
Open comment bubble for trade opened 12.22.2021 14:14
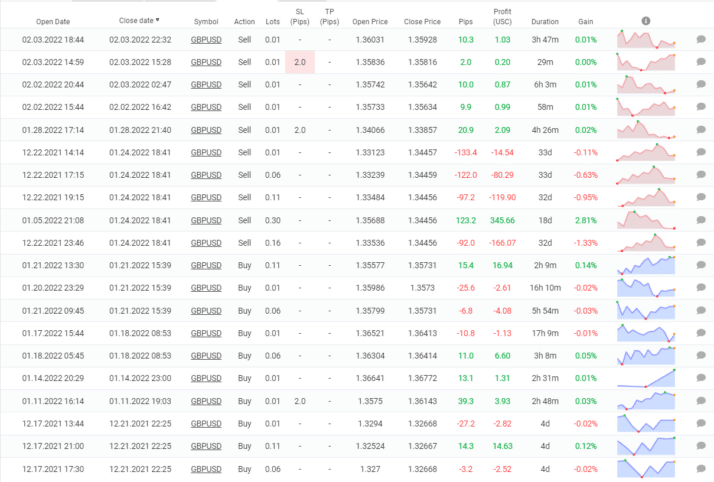click(701, 152)
